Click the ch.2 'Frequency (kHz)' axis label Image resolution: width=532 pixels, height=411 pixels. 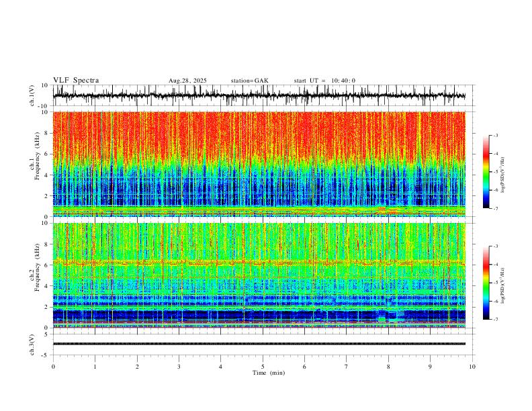coord(37,267)
